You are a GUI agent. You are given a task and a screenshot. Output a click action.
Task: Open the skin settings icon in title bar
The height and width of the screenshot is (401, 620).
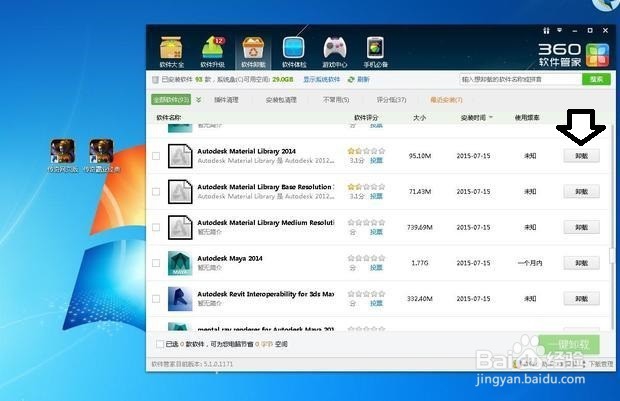pos(546,30)
